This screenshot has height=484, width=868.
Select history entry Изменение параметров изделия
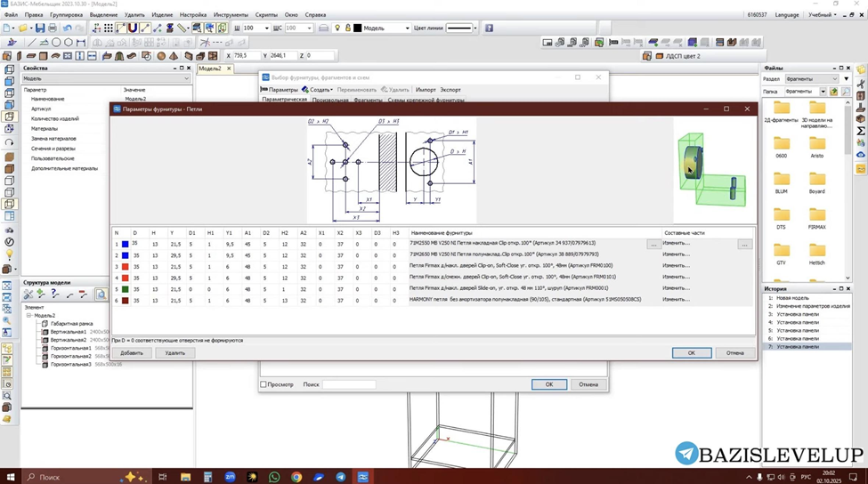click(x=813, y=306)
